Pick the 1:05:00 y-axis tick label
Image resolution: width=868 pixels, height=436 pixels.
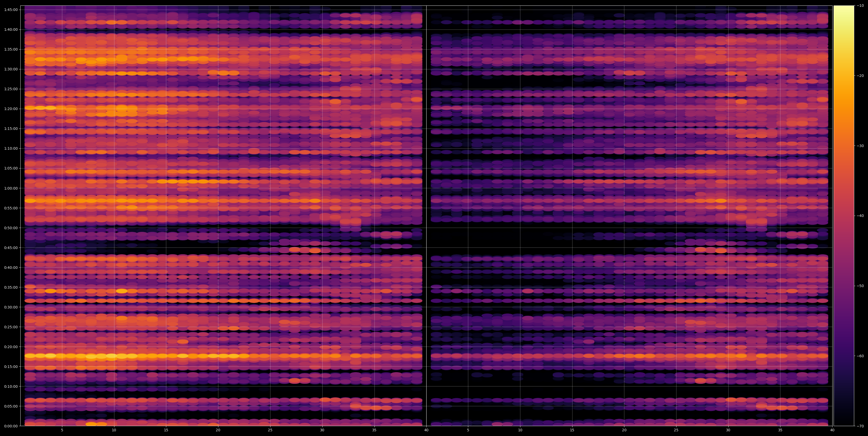click(11, 168)
